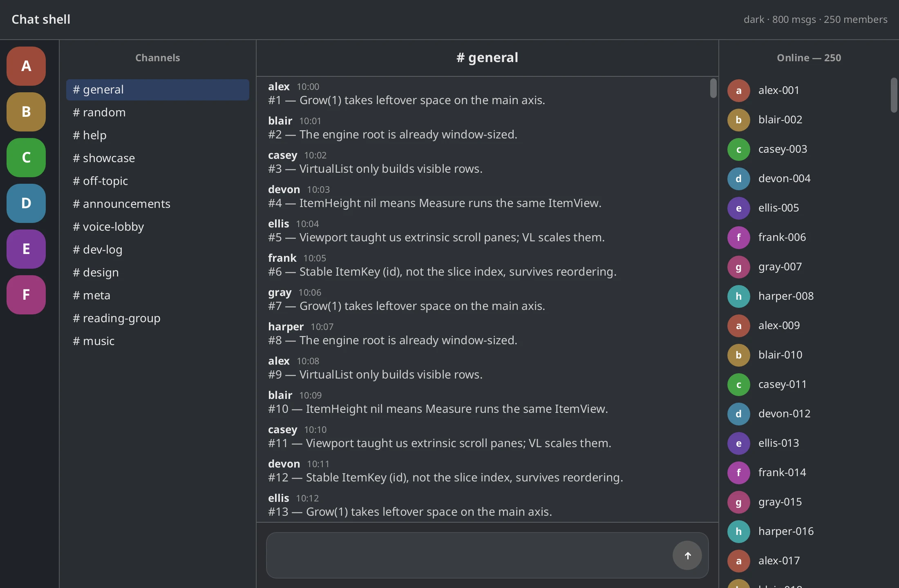Open server E icon
The height and width of the screenshot is (588, 899).
(x=26, y=249)
